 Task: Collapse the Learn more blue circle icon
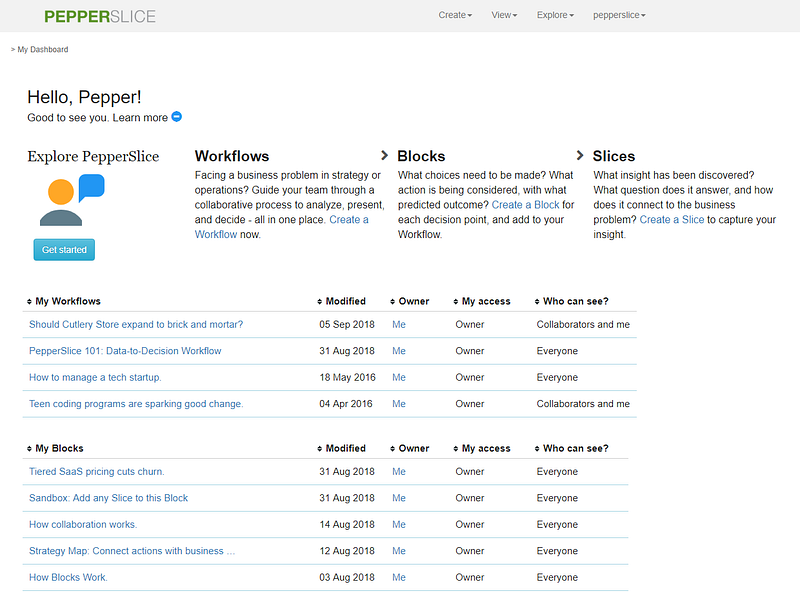click(x=177, y=117)
